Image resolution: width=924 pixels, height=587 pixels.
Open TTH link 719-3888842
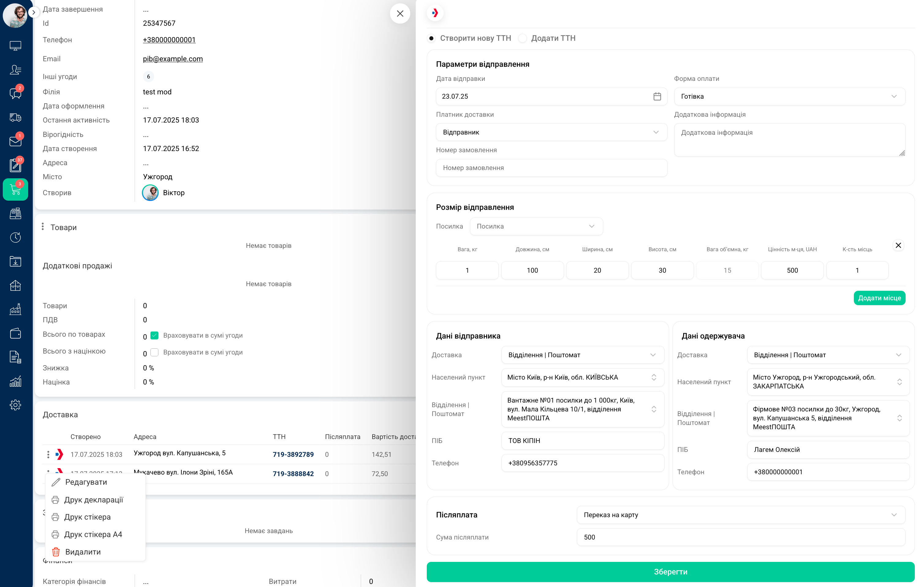point(293,474)
